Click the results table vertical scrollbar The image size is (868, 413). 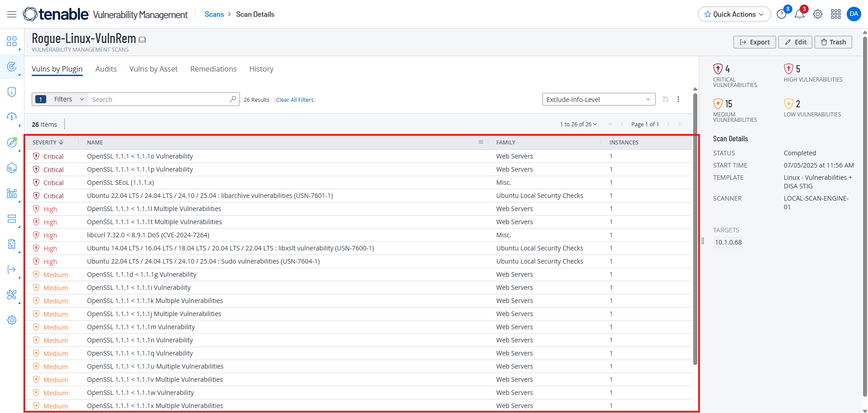tap(695, 229)
